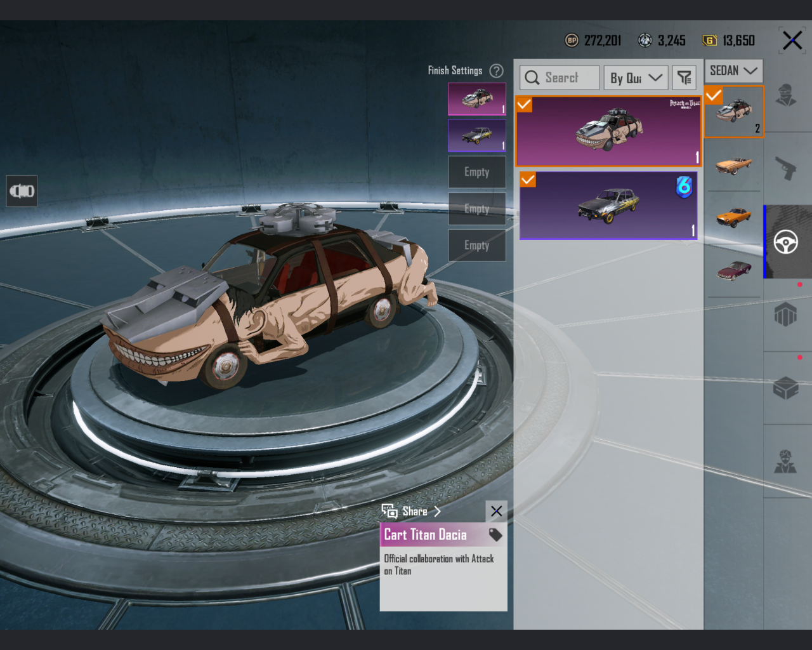Click the search magnifier icon
Image resolution: width=812 pixels, height=650 pixels.
[x=532, y=77]
